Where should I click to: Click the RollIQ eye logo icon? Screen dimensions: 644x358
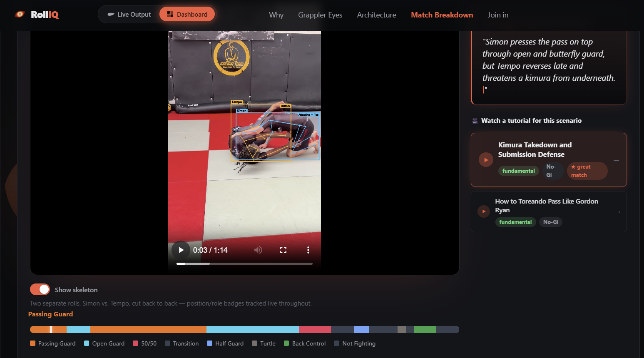tap(20, 15)
